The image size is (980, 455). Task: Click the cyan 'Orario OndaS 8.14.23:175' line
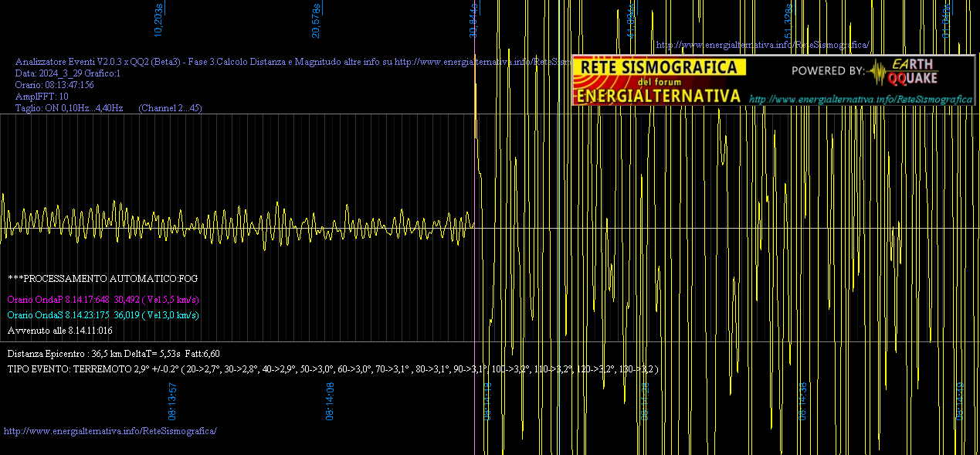(x=103, y=315)
